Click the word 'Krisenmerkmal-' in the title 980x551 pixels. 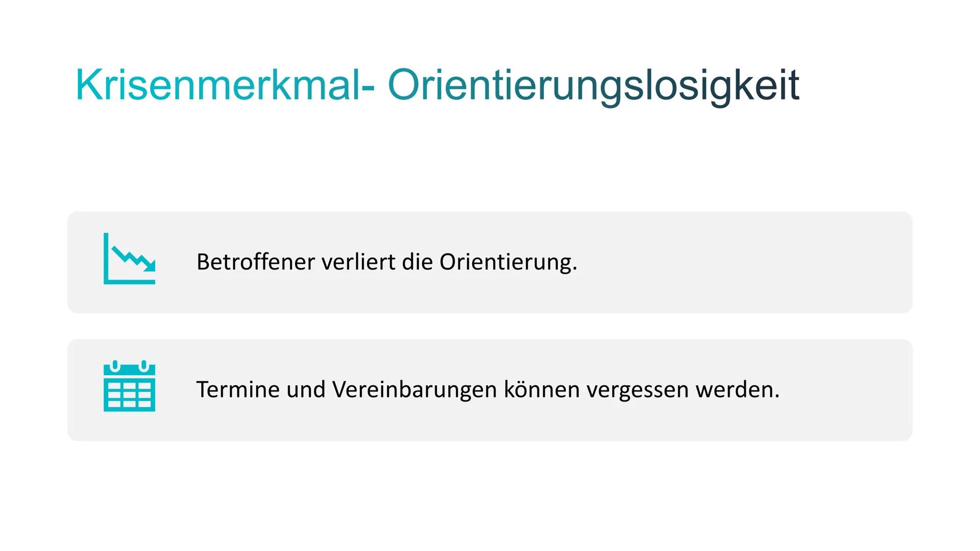tap(225, 85)
